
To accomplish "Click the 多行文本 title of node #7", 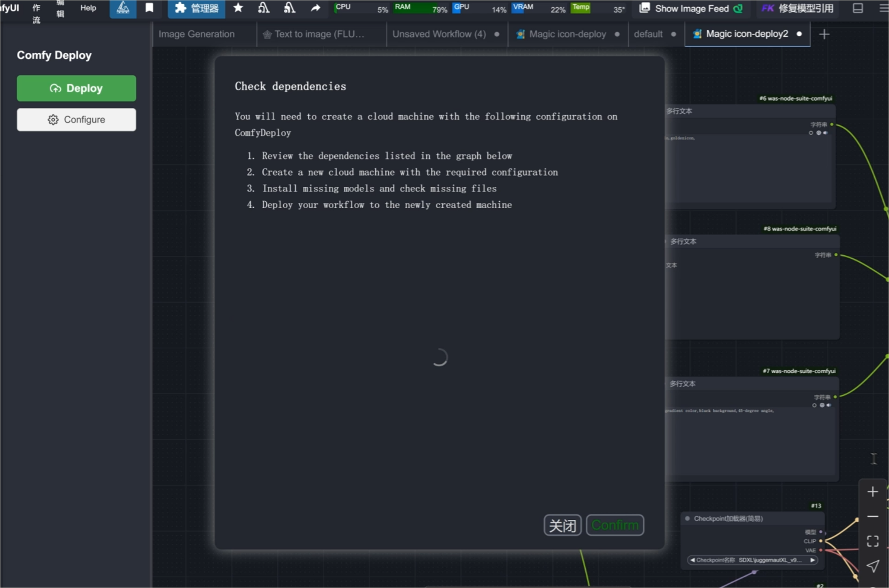I will tap(682, 384).
